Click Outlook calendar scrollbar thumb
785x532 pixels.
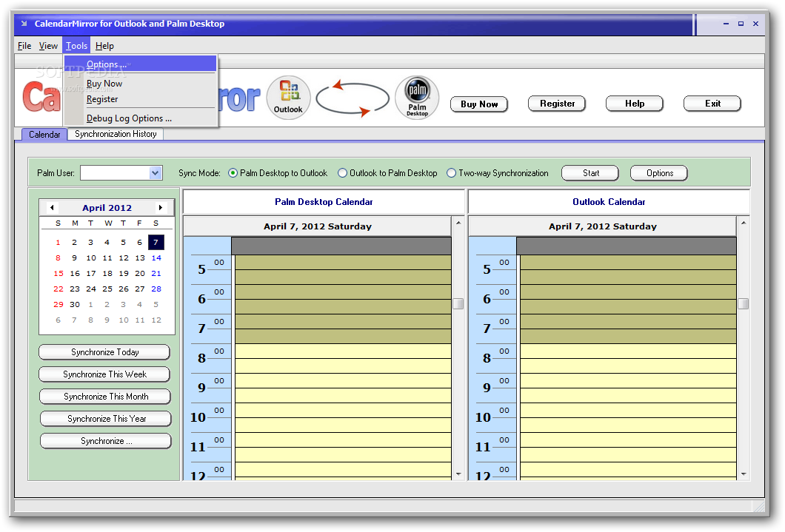pyautogui.click(x=744, y=303)
